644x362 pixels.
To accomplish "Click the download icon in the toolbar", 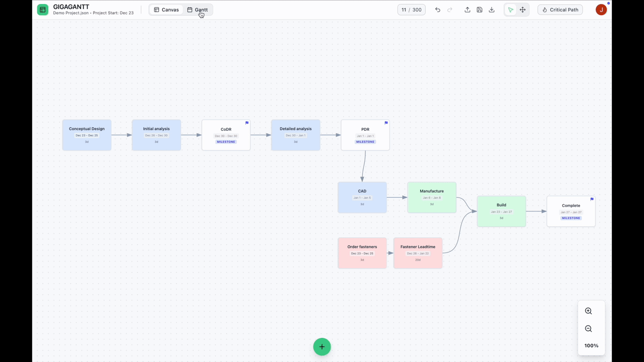I will 492,10.
